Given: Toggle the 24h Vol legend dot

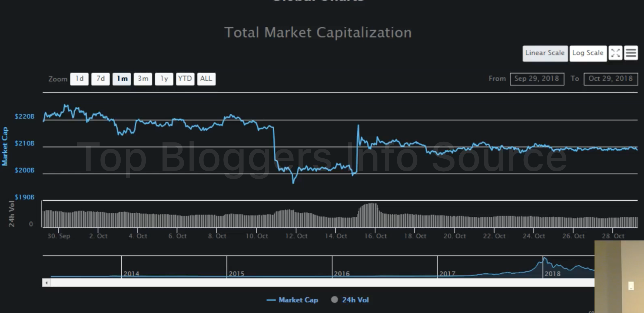Looking at the screenshot, I should tap(334, 299).
